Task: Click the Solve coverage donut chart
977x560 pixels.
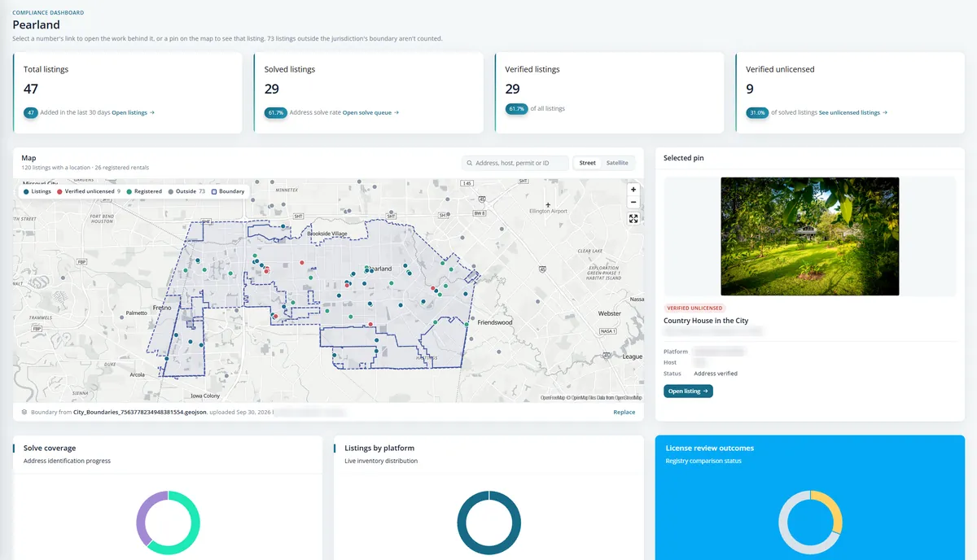Action: (x=168, y=523)
